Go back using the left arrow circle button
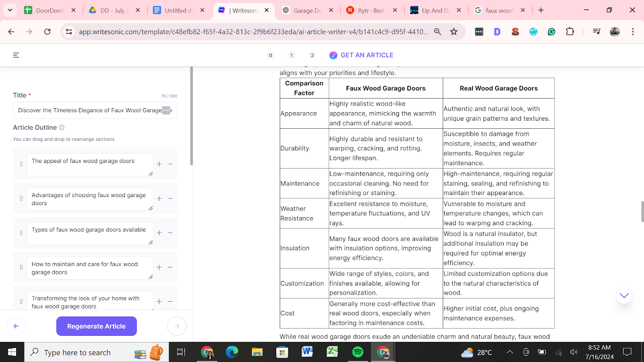Viewport: 644px width, 362px height. (x=16, y=326)
